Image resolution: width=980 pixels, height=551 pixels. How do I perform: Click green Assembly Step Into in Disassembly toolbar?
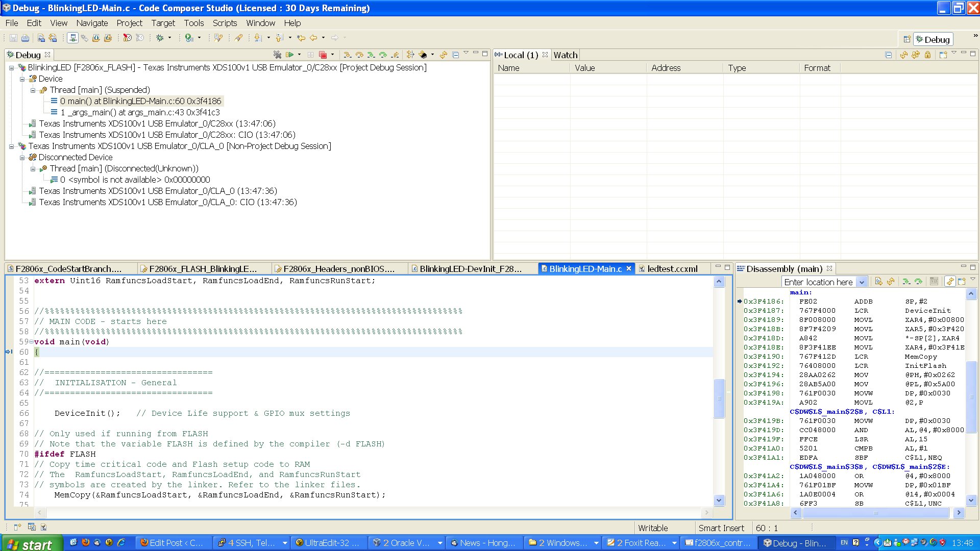[x=906, y=282]
